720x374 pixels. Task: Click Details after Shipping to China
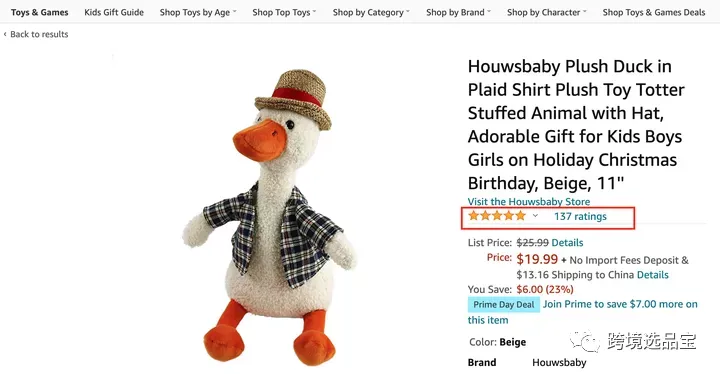(652, 275)
